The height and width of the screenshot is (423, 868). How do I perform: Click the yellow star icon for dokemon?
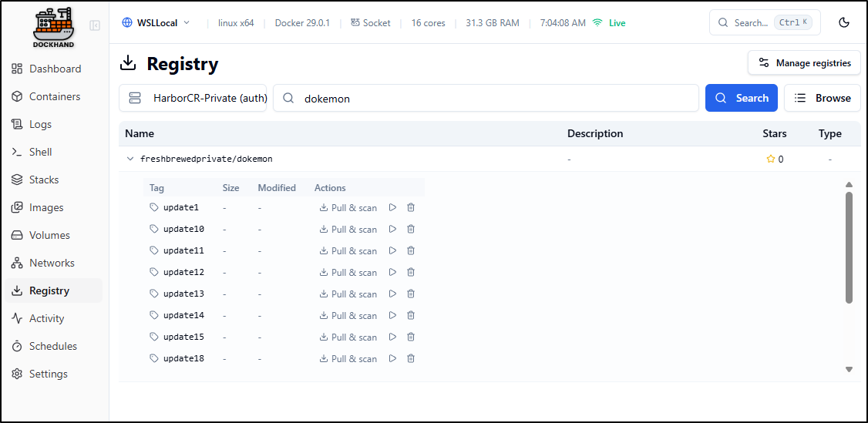770,159
